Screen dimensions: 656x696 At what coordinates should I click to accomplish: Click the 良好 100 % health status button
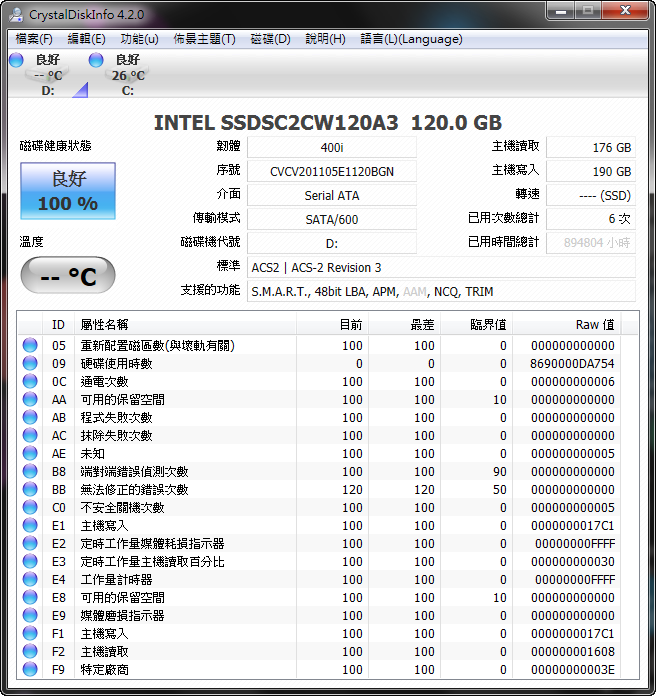68,192
